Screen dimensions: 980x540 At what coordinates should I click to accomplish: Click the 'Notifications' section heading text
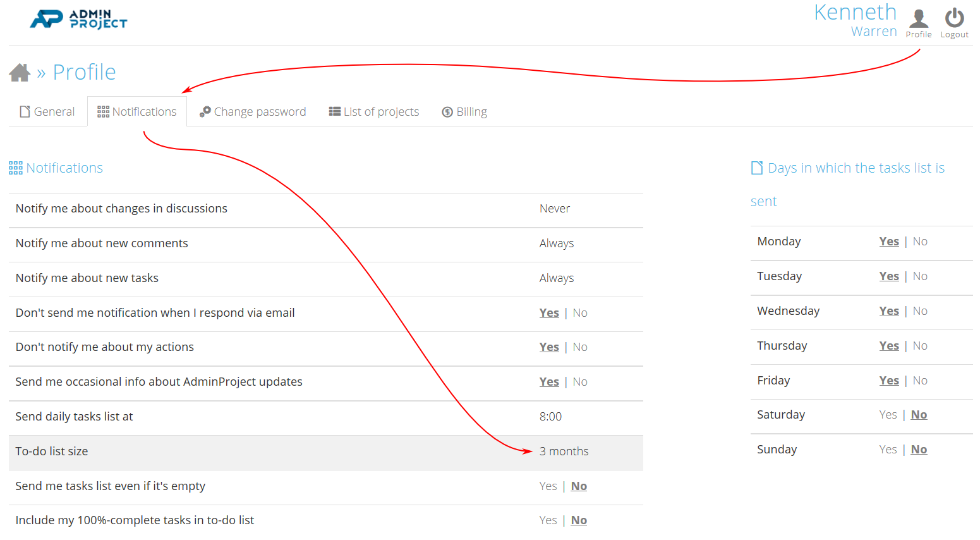64,168
